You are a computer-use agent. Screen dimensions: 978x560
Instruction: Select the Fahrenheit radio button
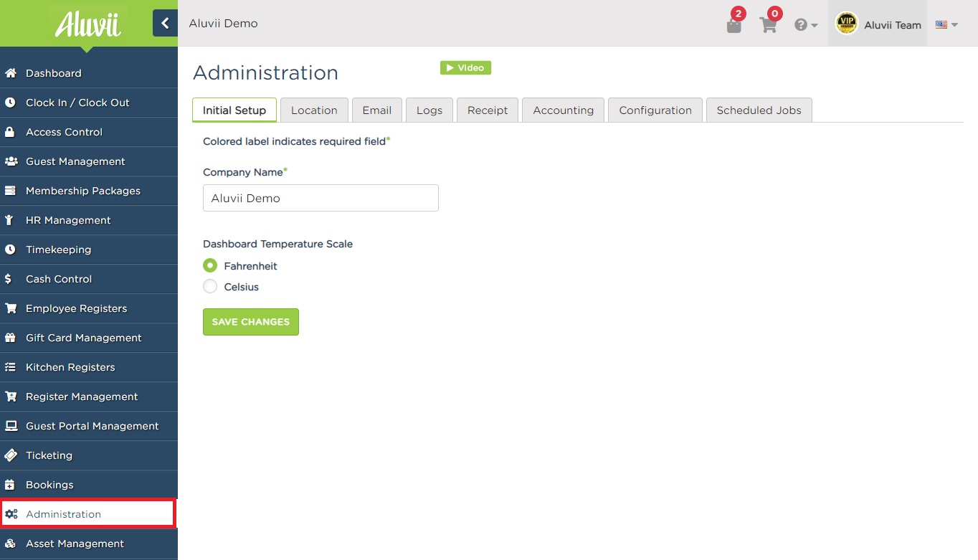click(210, 265)
